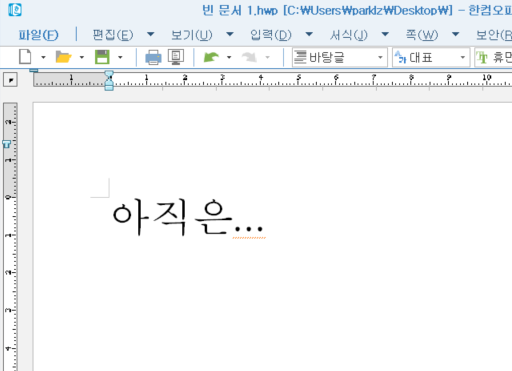Screen dimensions: 512x371
Task: Undo the last action
Action: point(211,57)
